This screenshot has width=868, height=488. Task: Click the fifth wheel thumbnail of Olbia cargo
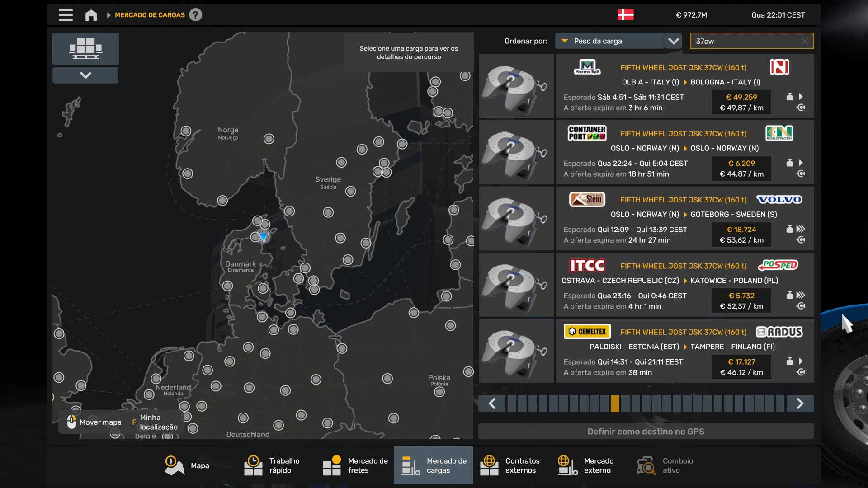[516, 87]
